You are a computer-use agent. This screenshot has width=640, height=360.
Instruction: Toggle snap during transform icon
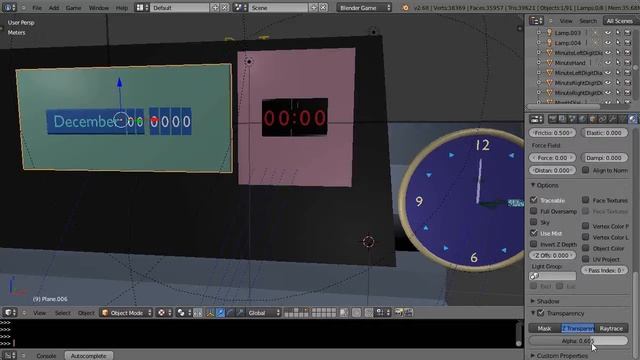pos(369,313)
